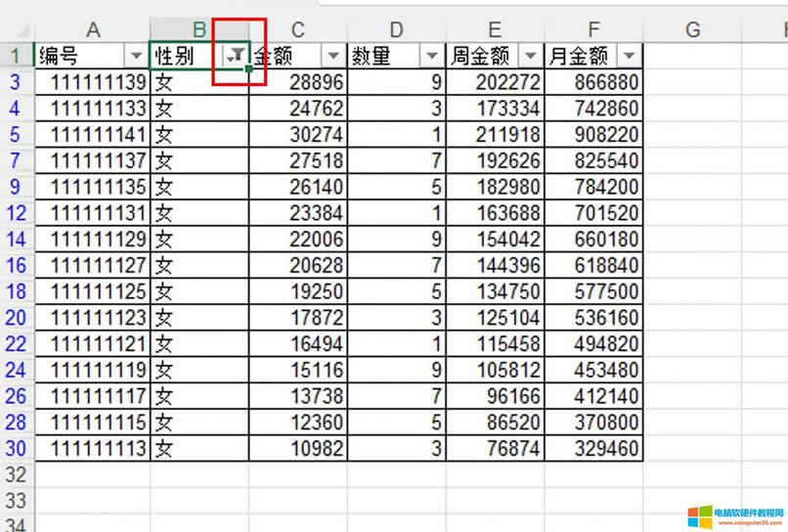The height and width of the screenshot is (532, 788).
Task: Select the 173334 weekly amount cell
Action: (x=495, y=109)
